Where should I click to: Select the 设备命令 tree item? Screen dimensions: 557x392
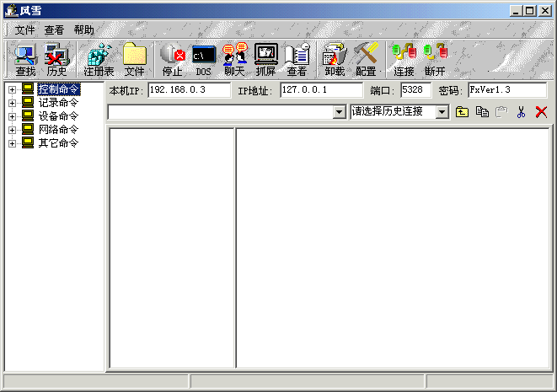coord(58,116)
